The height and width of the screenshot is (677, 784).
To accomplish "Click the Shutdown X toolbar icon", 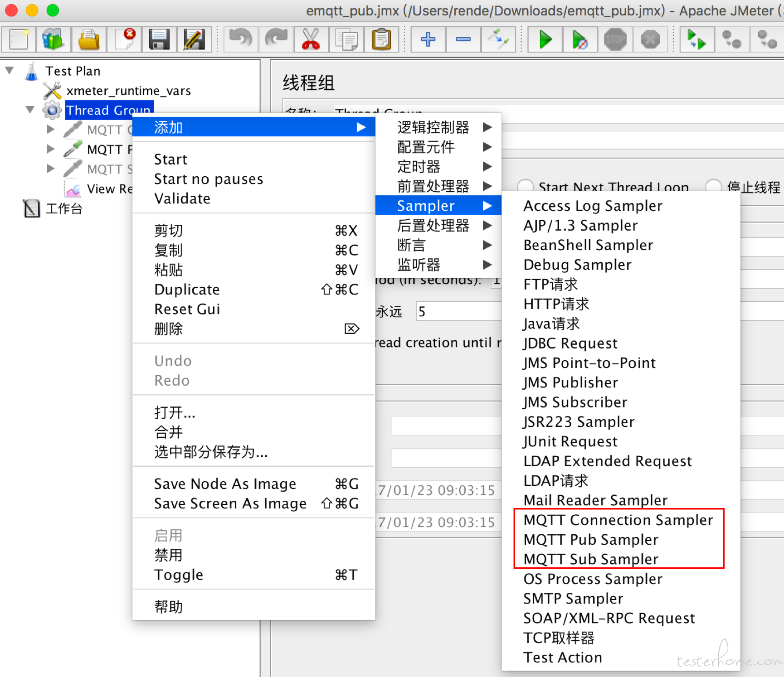I will pos(651,39).
